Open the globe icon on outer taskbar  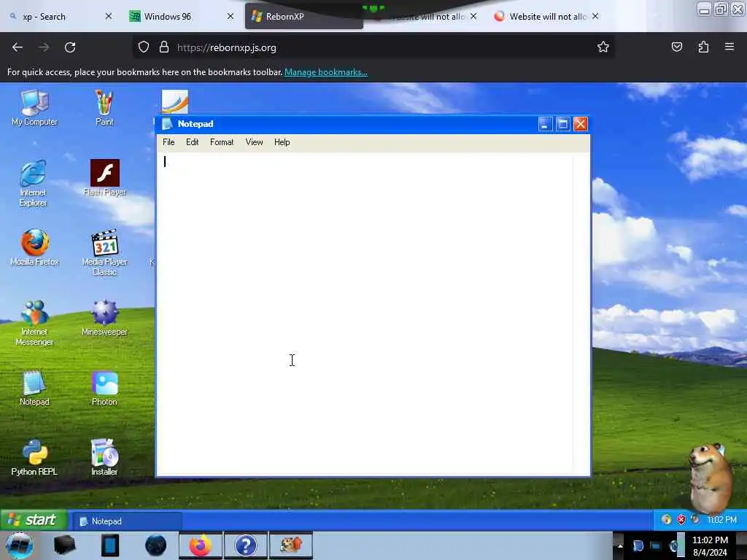pos(155,545)
